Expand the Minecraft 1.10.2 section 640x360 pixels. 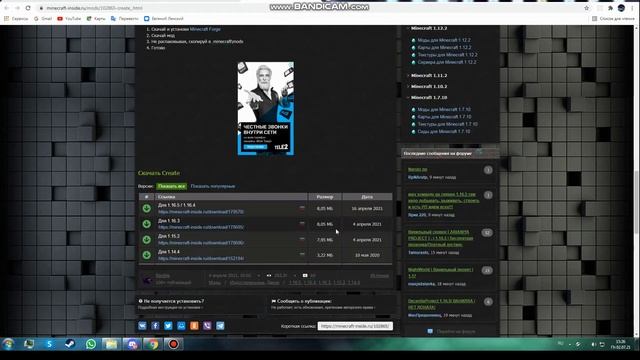pos(429,87)
